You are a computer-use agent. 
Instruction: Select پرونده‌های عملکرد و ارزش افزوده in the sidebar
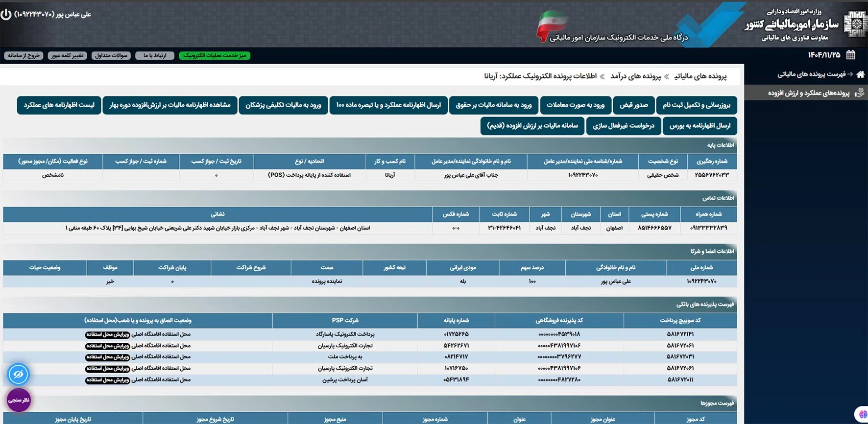[809, 93]
